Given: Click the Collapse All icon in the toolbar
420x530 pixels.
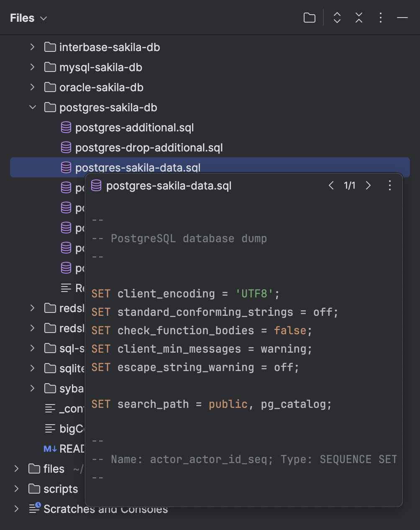Looking at the screenshot, I should coord(359,18).
